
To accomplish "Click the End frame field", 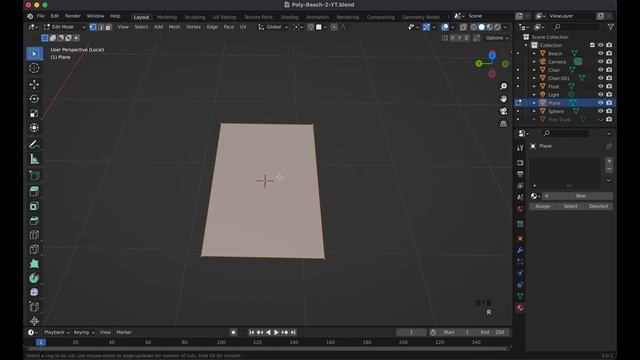I will (x=493, y=332).
